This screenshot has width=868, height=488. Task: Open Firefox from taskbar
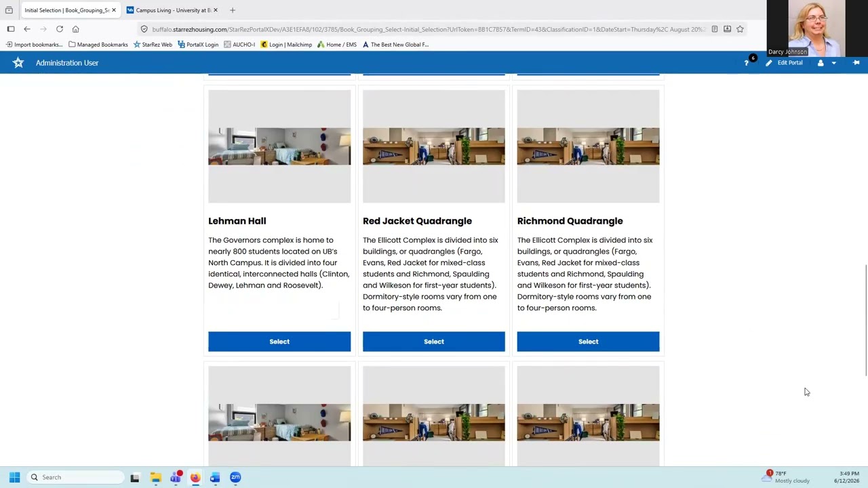pyautogui.click(x=195, y=477)
